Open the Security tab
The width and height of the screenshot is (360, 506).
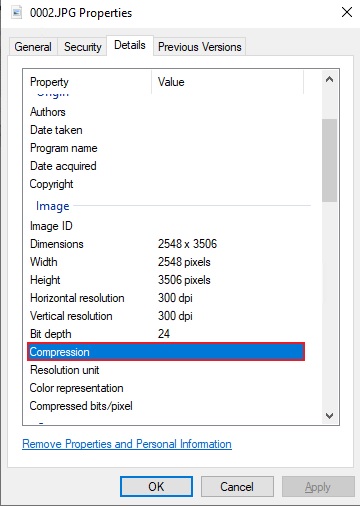[x=82, y=47]
